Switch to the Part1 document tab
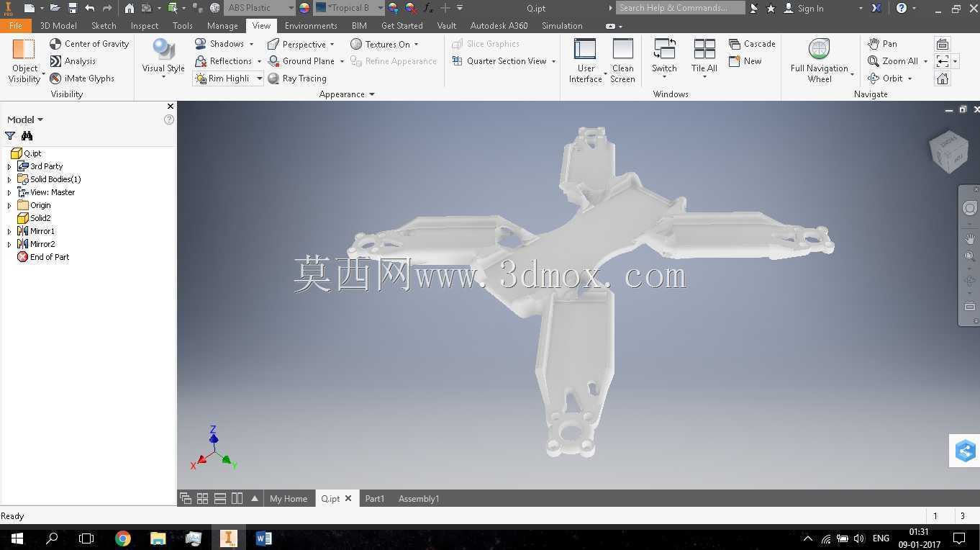Image resolution: width=980 pixels, height=550 pixels. (x=374, y=498)
